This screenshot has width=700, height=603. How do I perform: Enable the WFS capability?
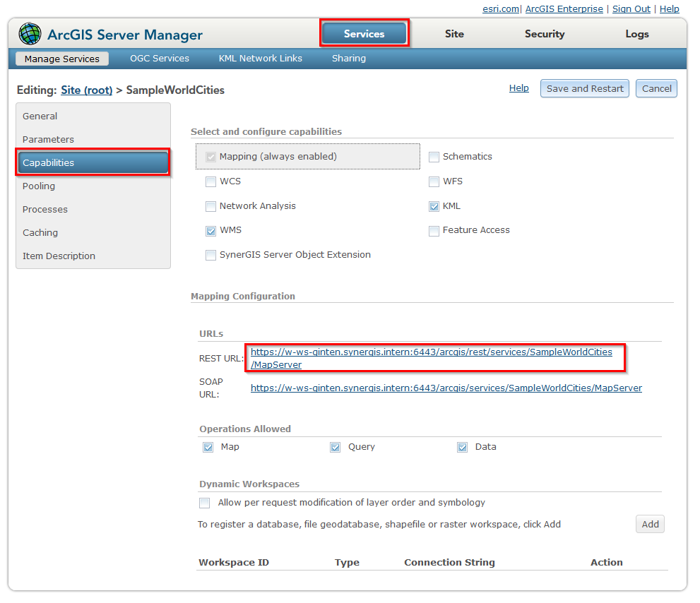434,181
